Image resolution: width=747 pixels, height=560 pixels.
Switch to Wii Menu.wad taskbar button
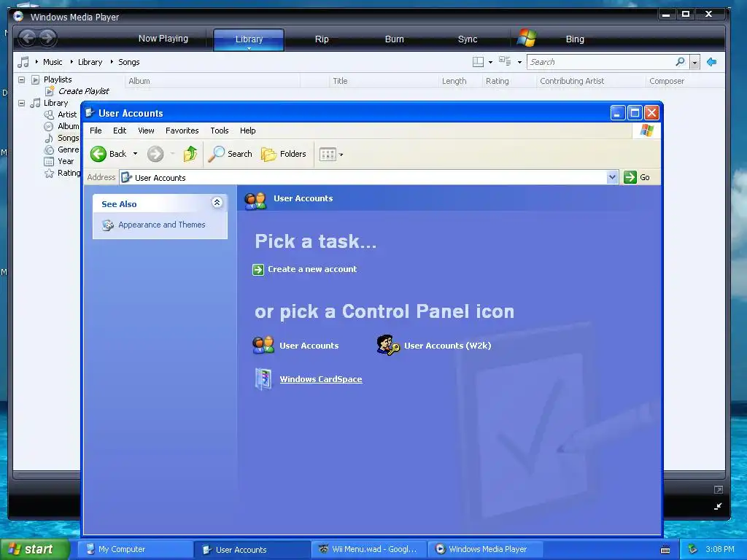[370, 549]
